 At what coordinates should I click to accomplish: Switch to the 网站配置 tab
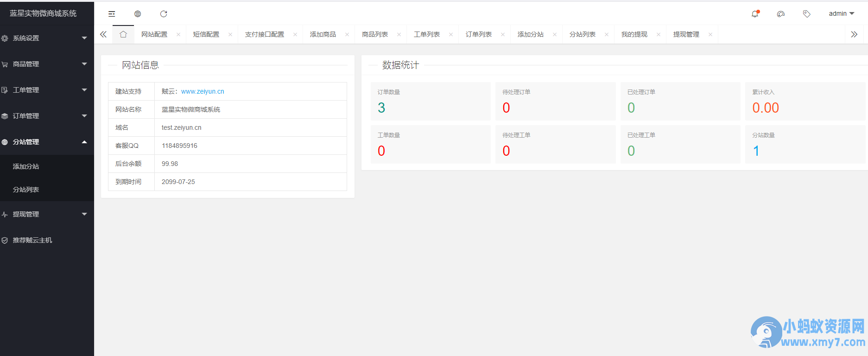(x=154, y=35)
